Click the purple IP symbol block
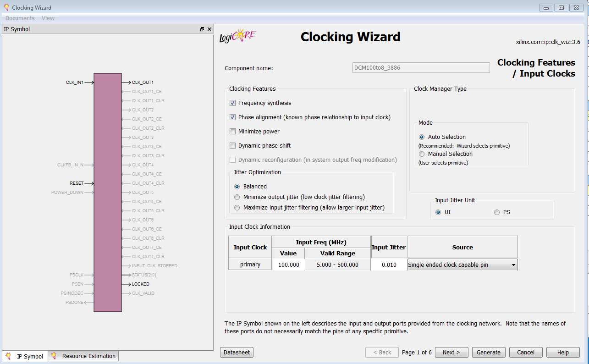Viewport: 589px width, 364px height. pos(108,193)
